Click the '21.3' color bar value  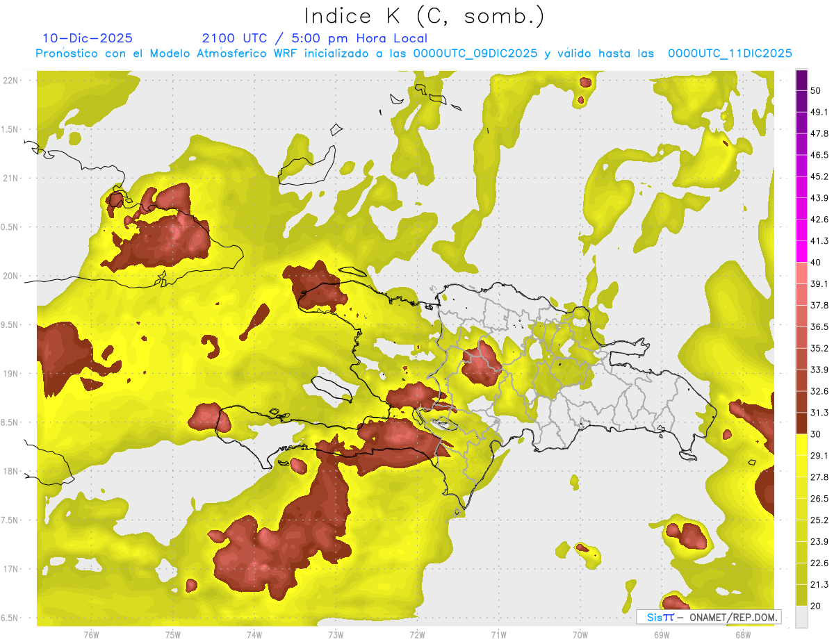point(819,585)
